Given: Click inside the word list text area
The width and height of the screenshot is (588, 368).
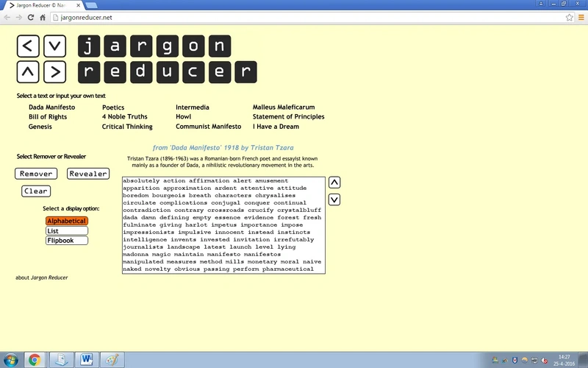Looking at the screenshot, I should [x=223, y=225].
